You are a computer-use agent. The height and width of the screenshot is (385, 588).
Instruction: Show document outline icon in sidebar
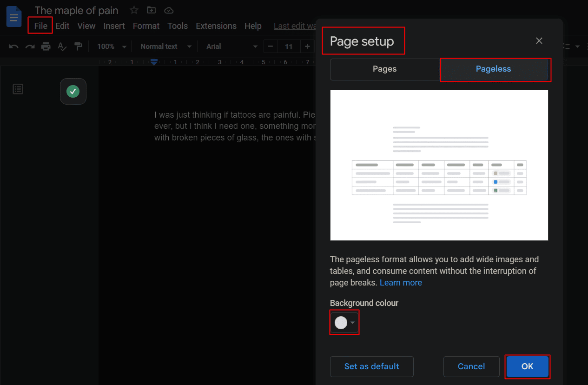(18, 89)
